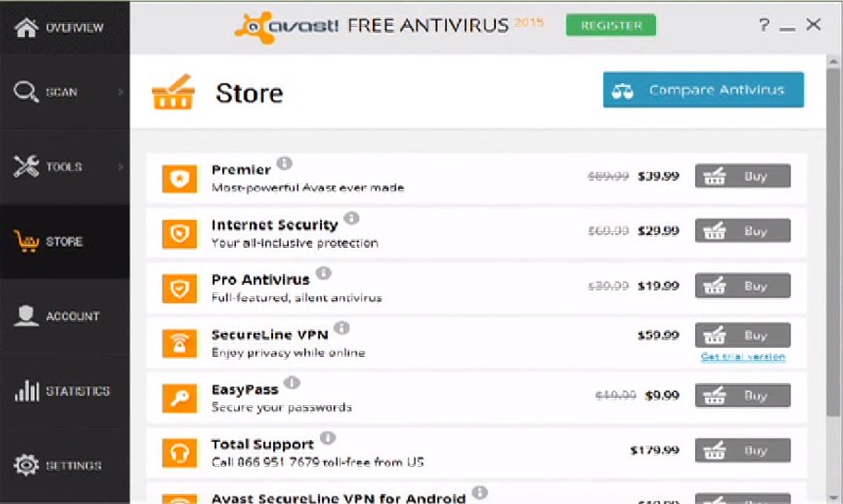Open help with the question mark icon

[764, 25]
